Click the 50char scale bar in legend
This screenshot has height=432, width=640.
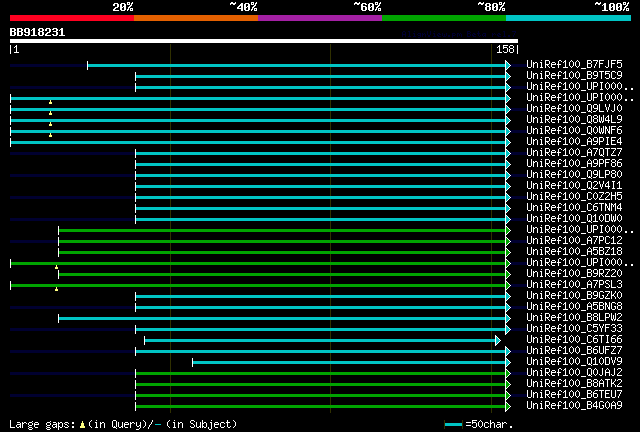[x=453, y=425]
